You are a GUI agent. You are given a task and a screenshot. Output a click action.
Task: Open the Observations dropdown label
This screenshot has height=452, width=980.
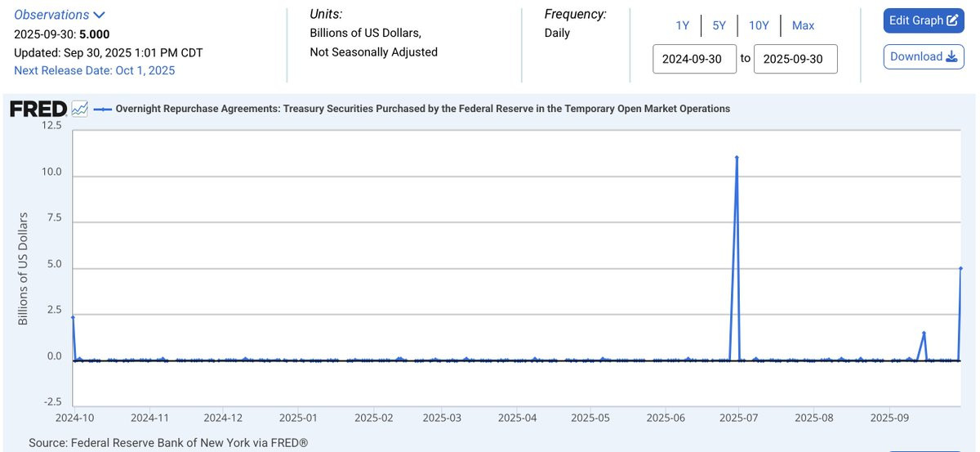pos(52,15)
